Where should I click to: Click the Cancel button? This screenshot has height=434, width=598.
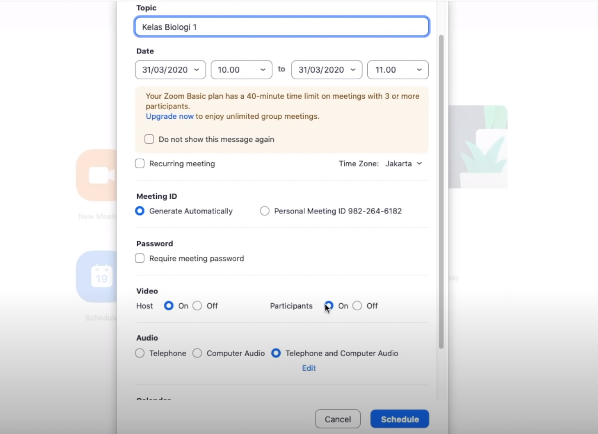point(338,419)
